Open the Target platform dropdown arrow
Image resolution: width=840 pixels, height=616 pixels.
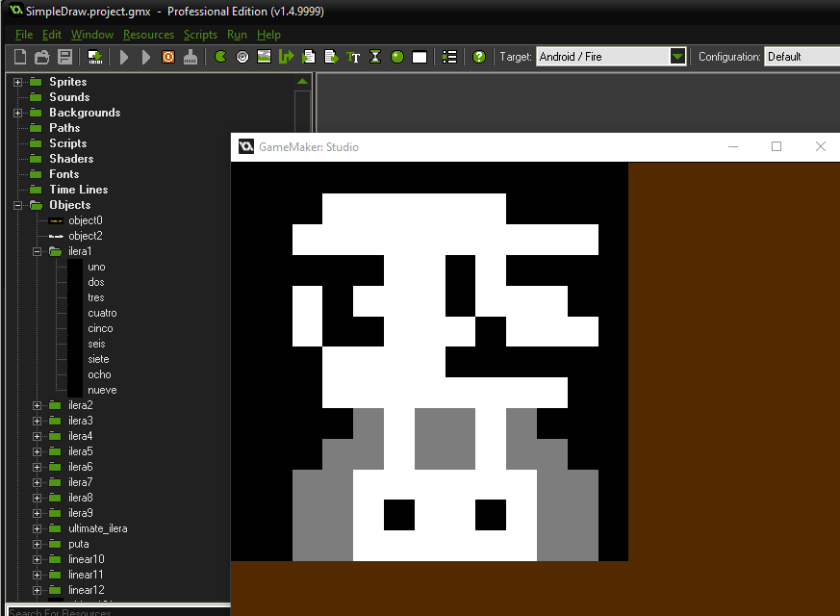677,56
